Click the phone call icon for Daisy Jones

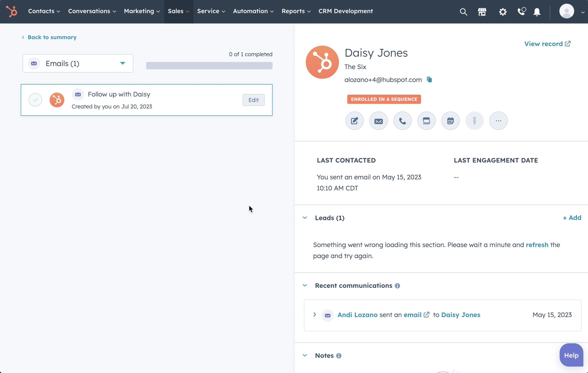[x=402, y=120]
